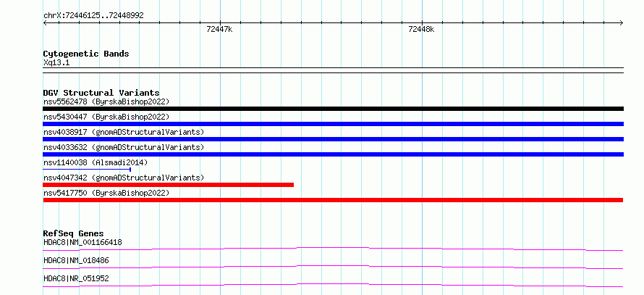Click the black nsv5562478 variant bar
The image size is (644, 295).
pos(333,109)
